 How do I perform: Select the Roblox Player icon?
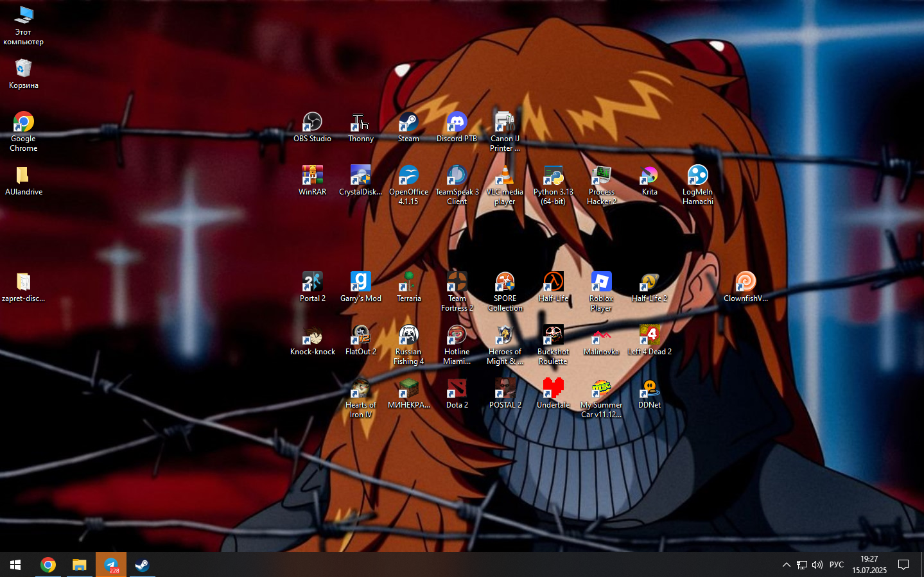click(602, 291)
